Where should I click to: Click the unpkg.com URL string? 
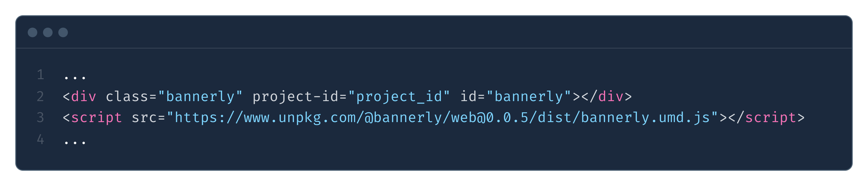442,118
